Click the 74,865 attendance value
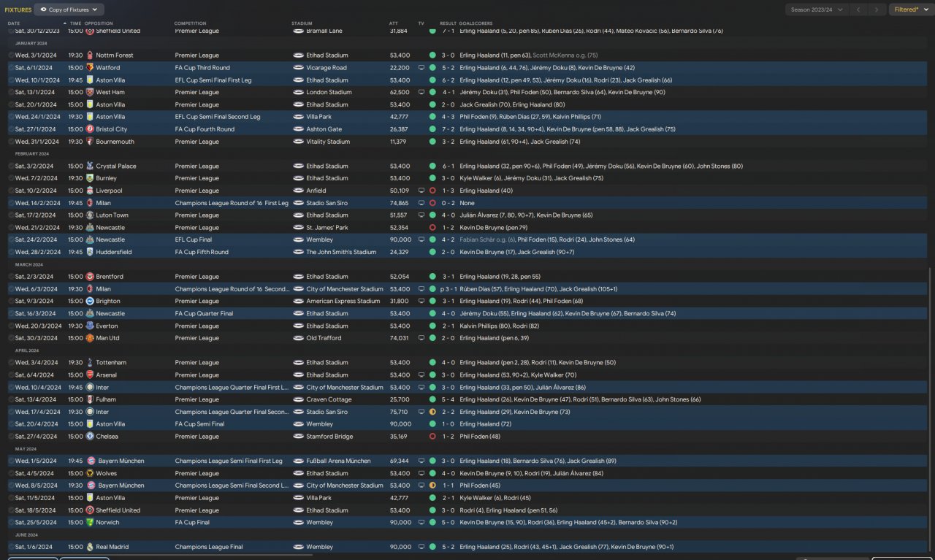 399,203
